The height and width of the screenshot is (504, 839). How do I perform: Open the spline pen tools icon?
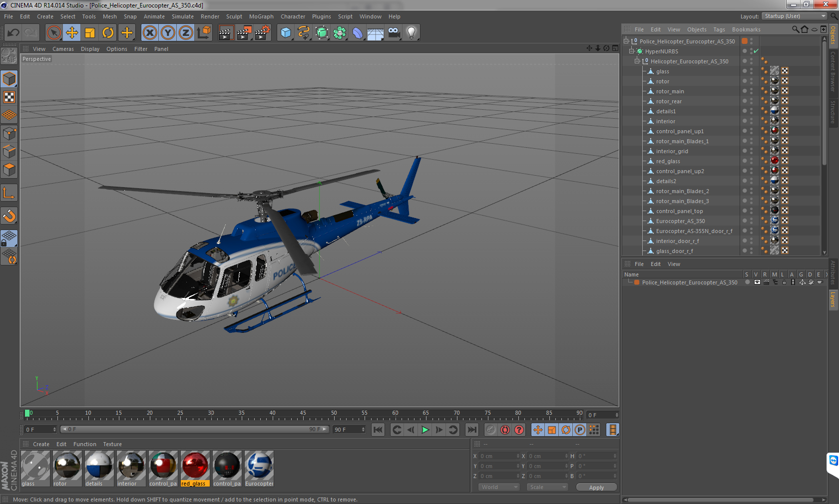point(304,33)
